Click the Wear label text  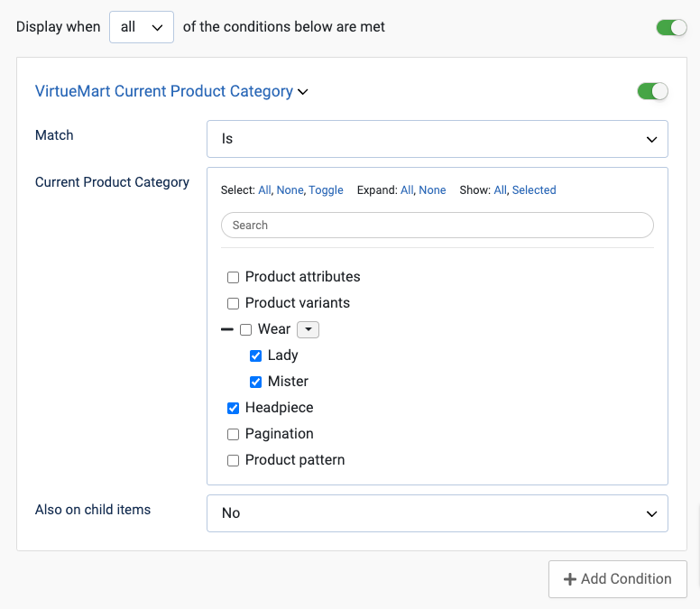274,329
